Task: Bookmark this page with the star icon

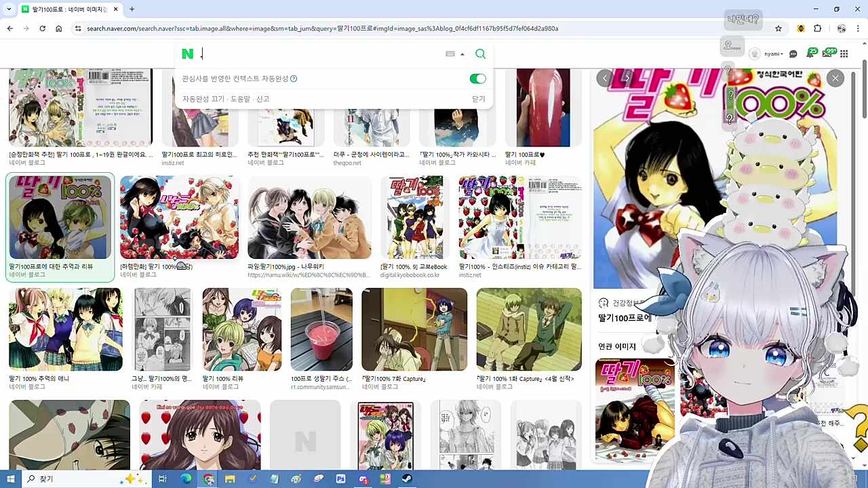Action: tap(778, 28)
